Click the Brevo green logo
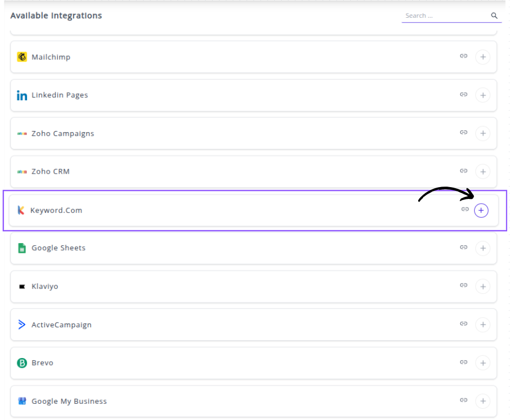 (x=22, y=363)
